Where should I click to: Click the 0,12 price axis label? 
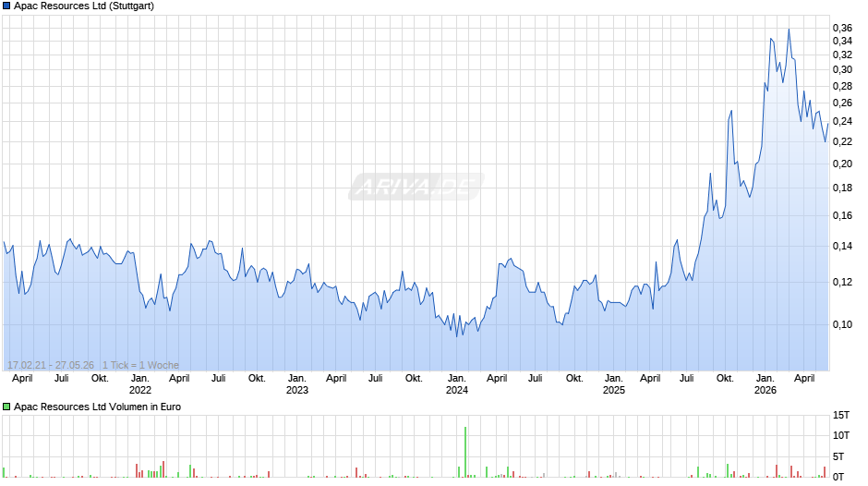click(x=842, y=282)
